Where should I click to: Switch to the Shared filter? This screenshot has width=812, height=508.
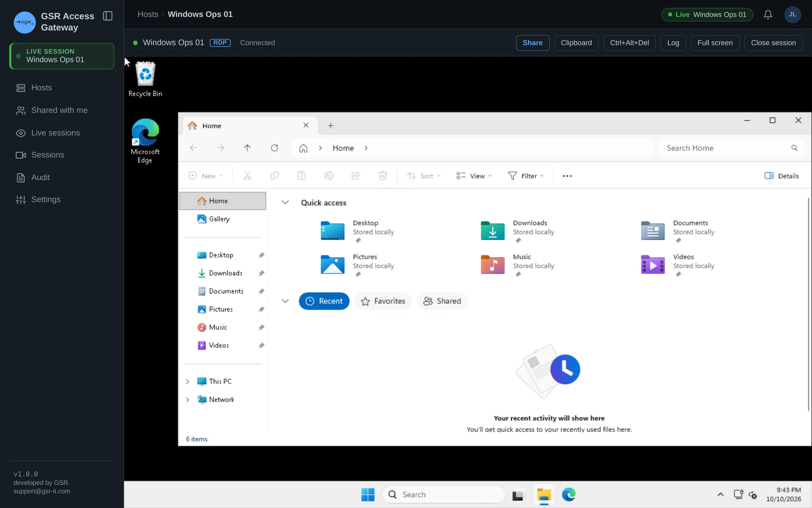pyautogui.click(x=442, y=301)
